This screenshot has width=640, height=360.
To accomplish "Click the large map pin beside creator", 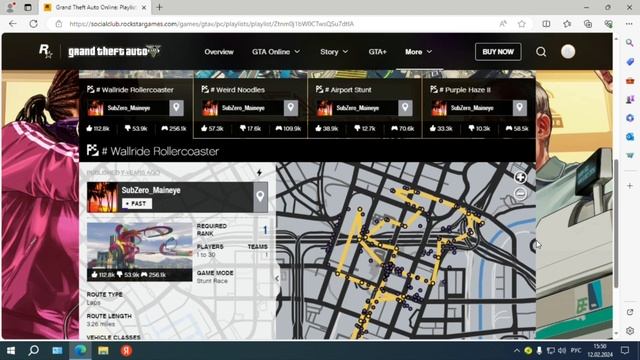I will (x=260, y=197).
